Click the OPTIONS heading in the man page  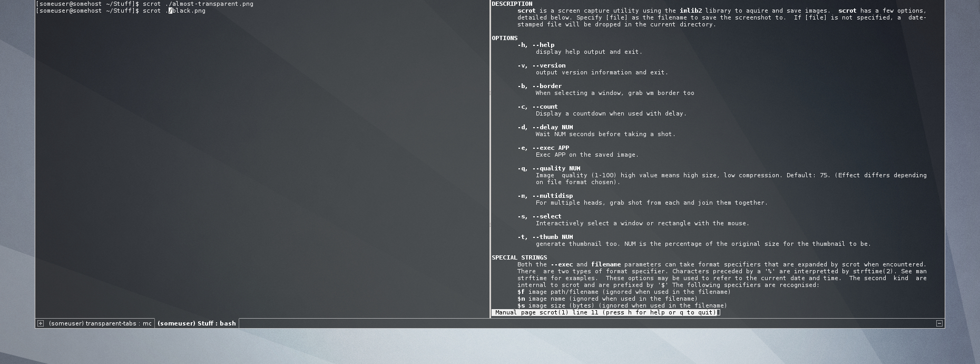pyautogui.click(x=505, y=38)
